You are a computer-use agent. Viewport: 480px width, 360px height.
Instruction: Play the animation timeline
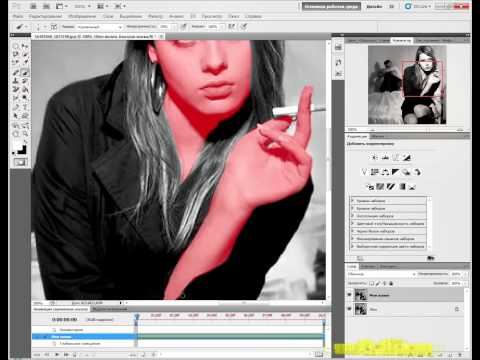point(57,355)
